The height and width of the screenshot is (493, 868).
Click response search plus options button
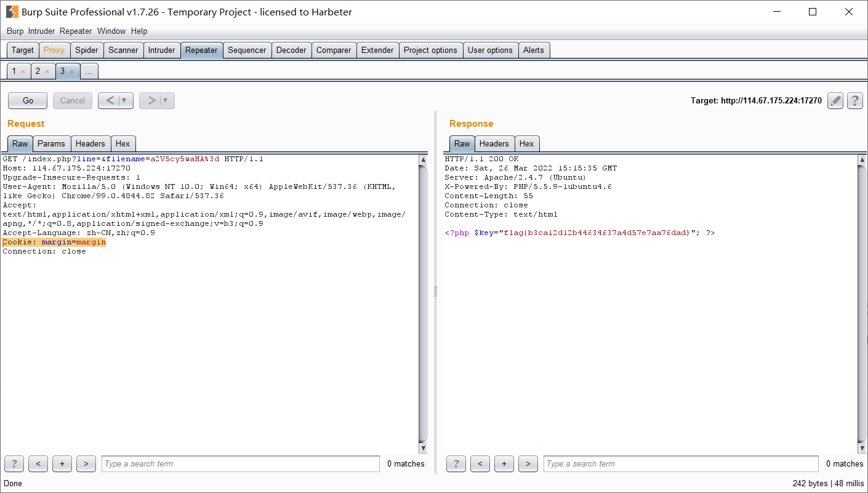pyautogui.click(x=504, y=464)
